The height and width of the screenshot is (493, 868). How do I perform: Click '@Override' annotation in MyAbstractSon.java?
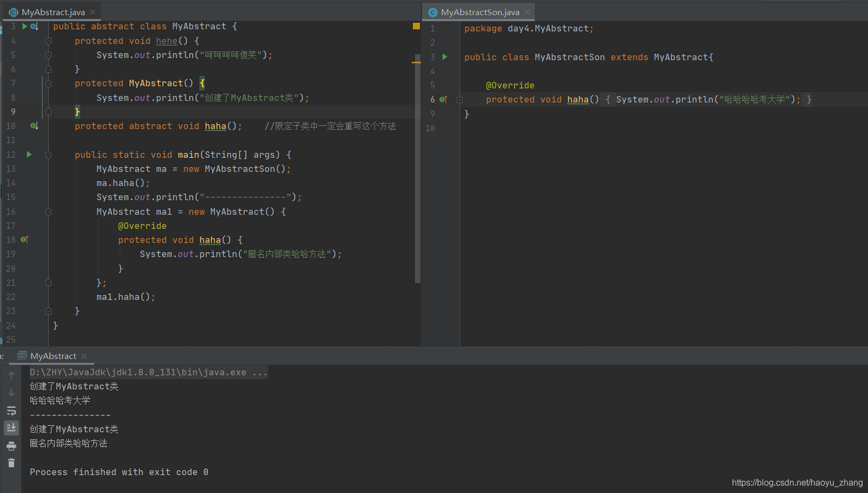pos(510,85)
